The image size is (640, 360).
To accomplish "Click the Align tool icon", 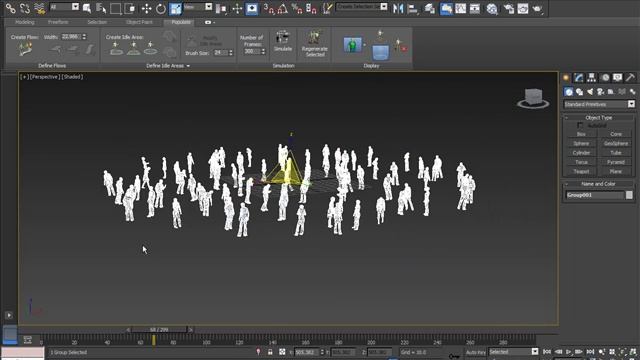I will [x=413, y=8].
